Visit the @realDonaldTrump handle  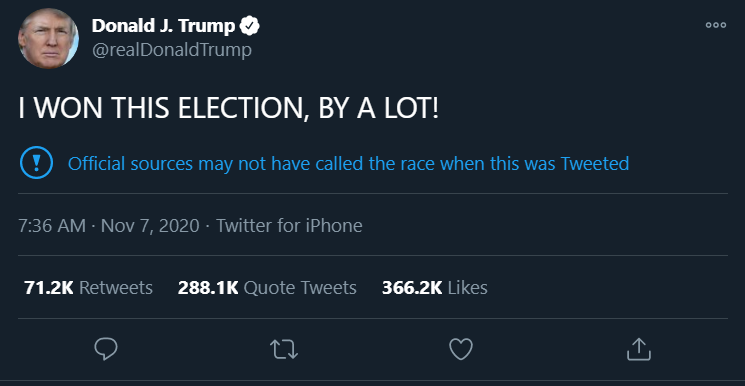(172, 49)
